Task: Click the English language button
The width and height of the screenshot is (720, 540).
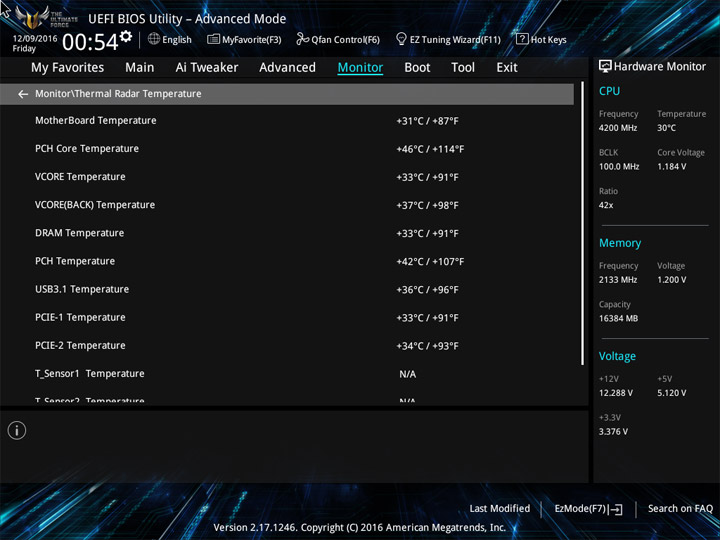Action: pos(170,39)
